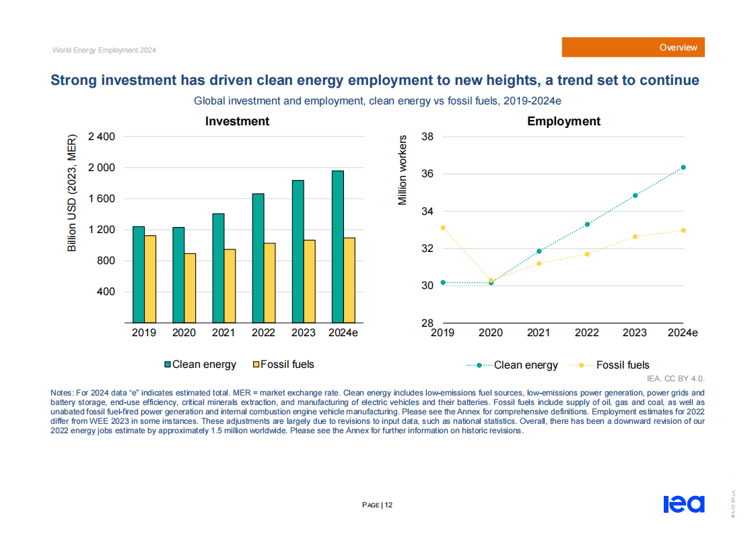Viewport: 756px width, 535px height.
Task: Click the IEA. CC BY 4.0. license text
Action: [x=675, y=379]
